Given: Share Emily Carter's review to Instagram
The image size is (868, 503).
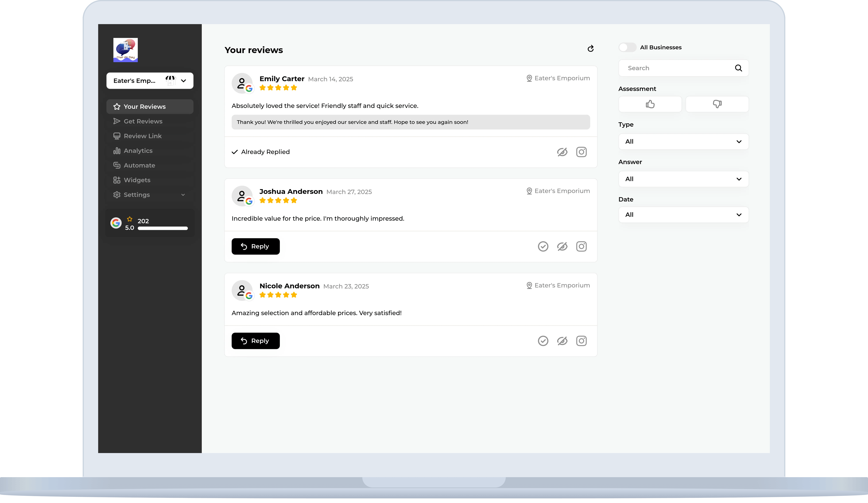Looking at the screenshot, I should point(581,152).
